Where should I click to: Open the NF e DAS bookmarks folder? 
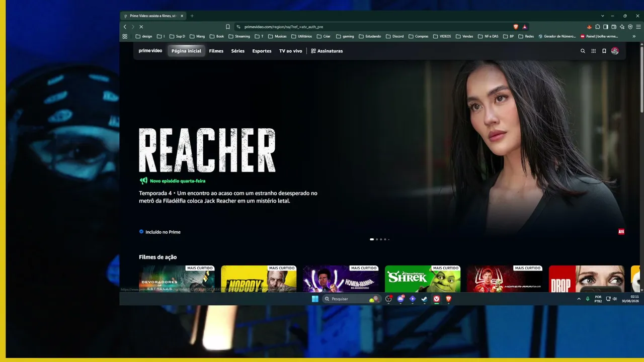tap(488, 36)
